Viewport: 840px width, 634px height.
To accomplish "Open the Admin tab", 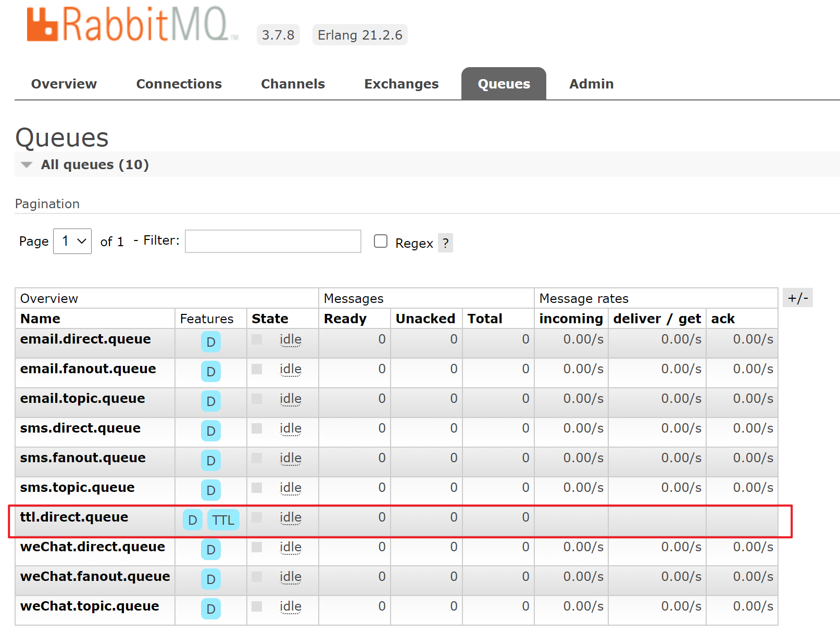I will [x=591, y=84].
